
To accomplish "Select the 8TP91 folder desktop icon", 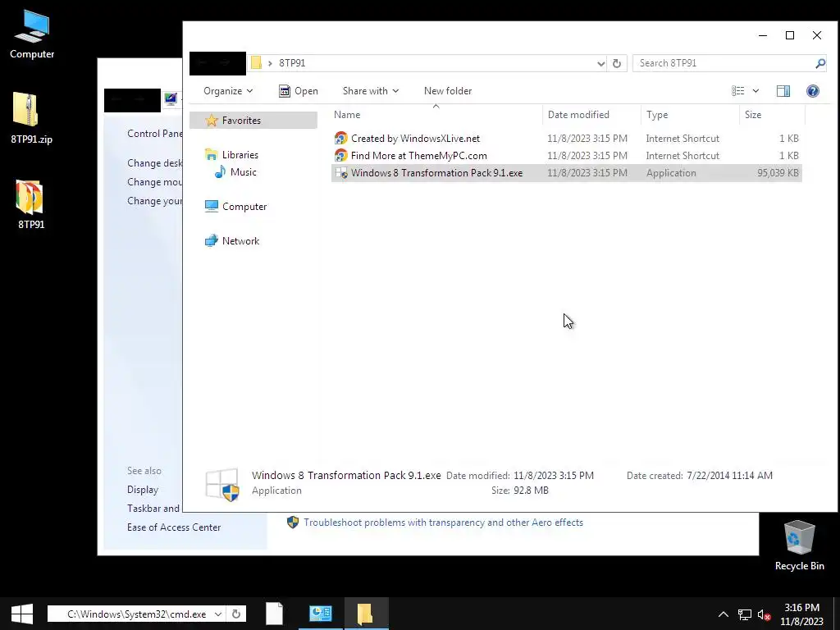I will (30, 204).
